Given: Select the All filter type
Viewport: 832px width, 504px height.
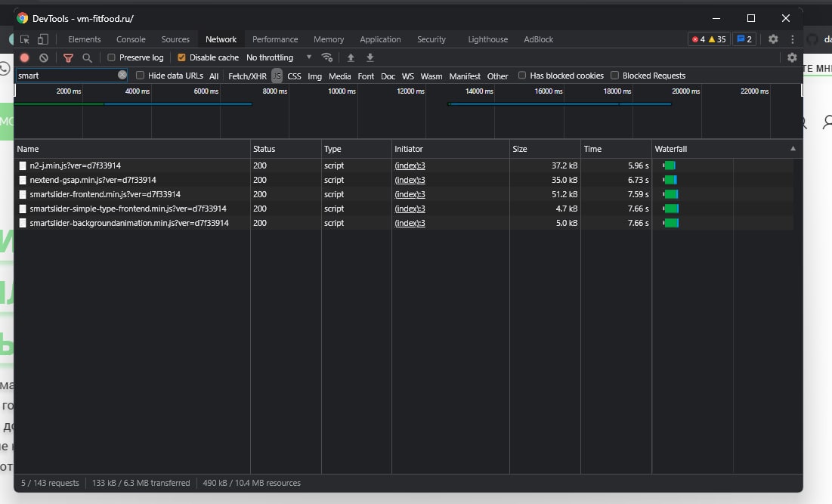Looking at the screenshot, I should click(214, 76).
